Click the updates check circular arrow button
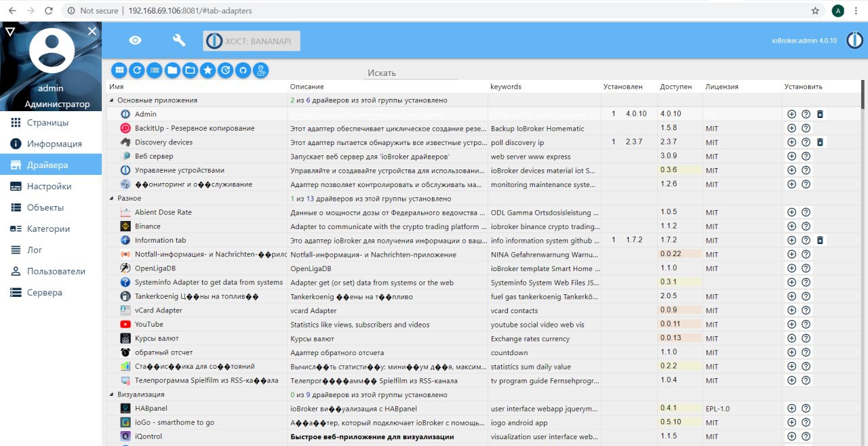 pyautogui.click(x=226, y=70)
